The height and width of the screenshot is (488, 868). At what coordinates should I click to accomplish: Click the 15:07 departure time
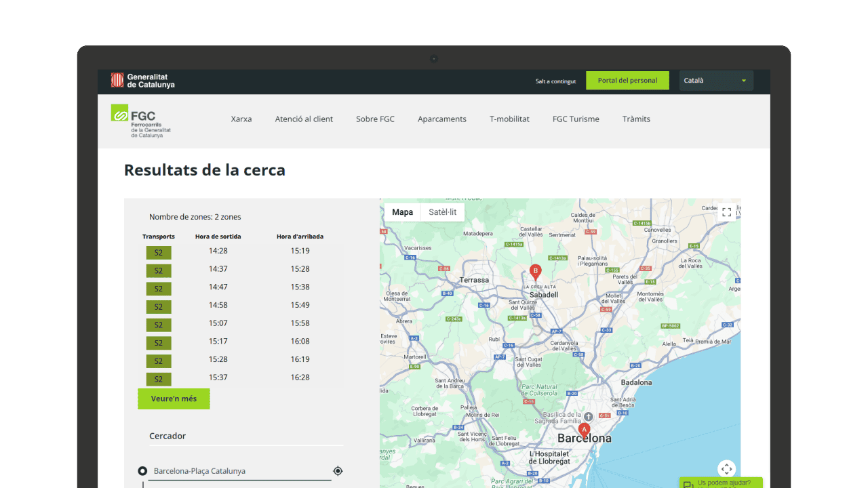tap(218, 323)
